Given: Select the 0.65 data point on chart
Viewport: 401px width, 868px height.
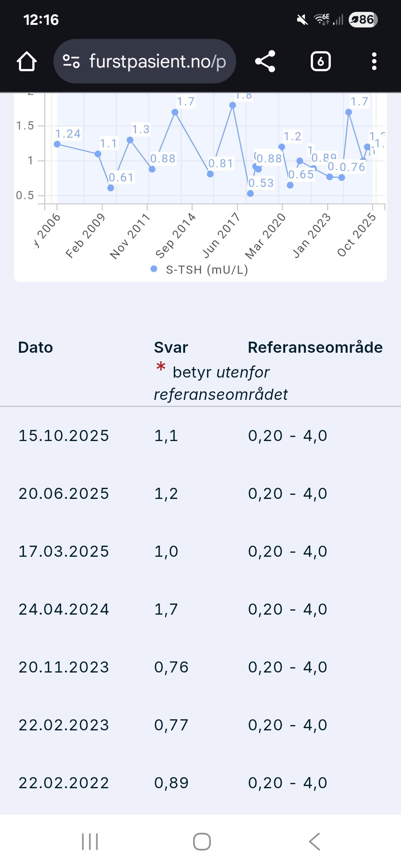Looking at the screenshot, I should pyautogui.click(x=290, y=185).
